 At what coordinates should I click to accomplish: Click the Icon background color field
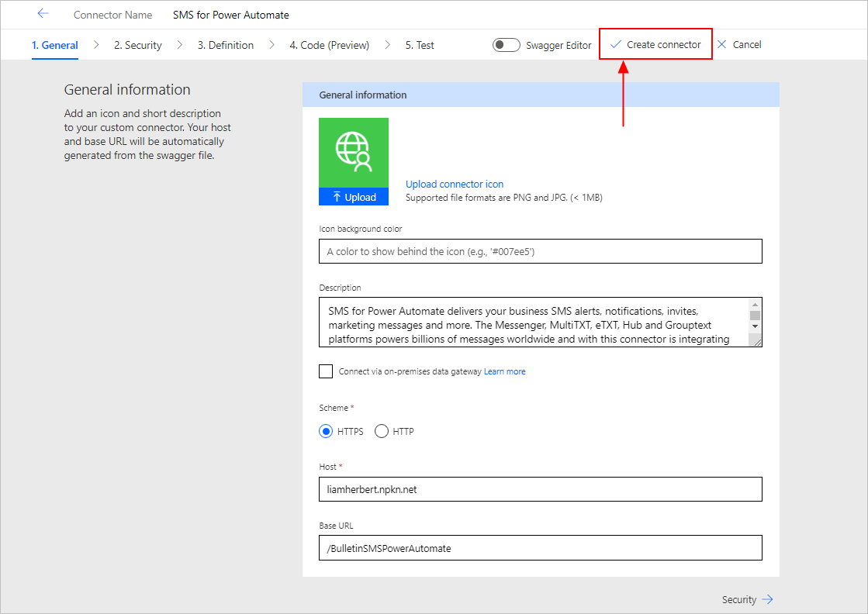[x=541, y=251]
